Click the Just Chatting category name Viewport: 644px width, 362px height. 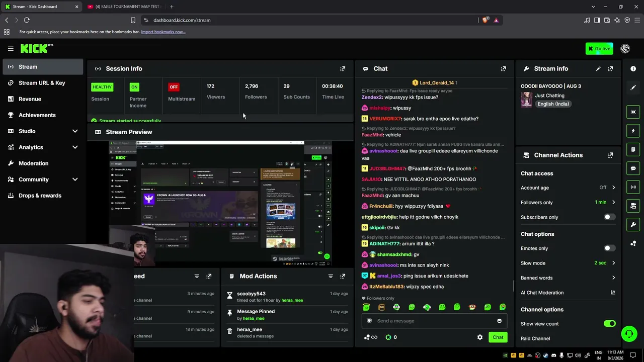(549, 96)
